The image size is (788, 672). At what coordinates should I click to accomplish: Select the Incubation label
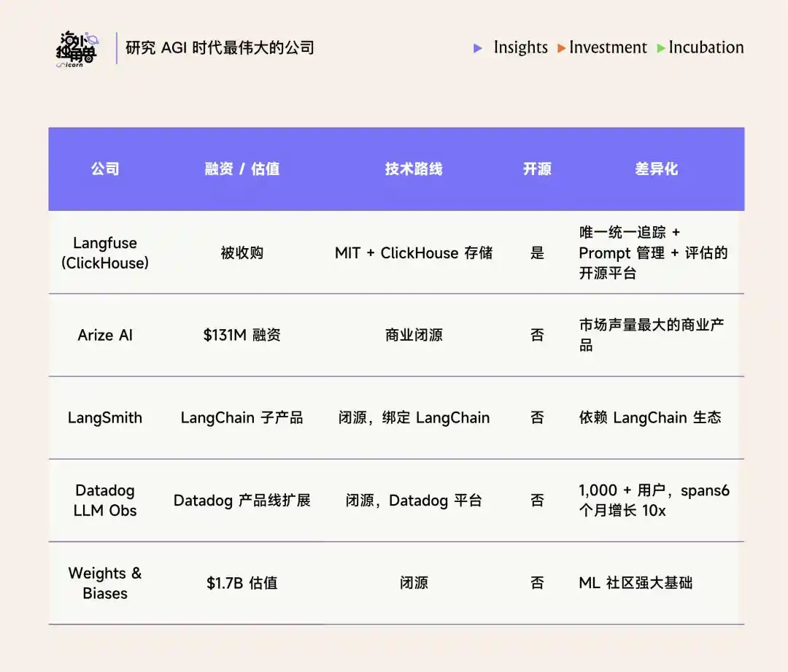[x=706, y=47]
